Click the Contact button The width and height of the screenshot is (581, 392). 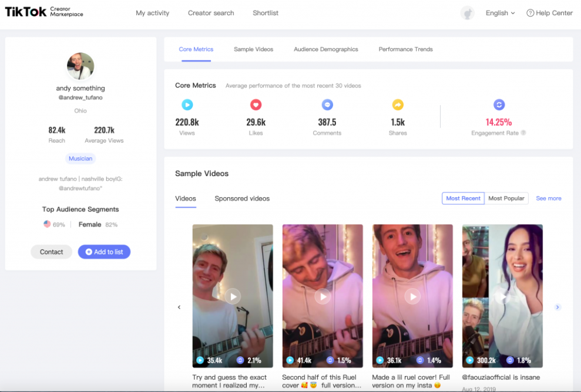click(x=51, y=252)
